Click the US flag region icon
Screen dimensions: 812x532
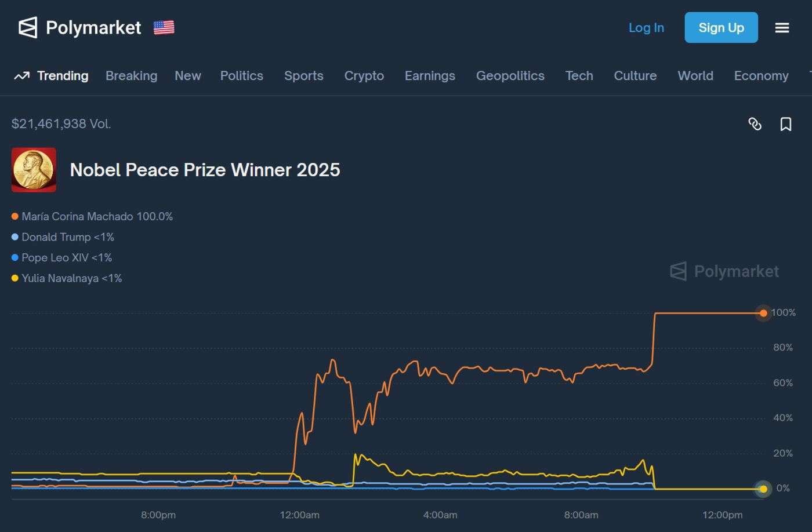pyautogui.click(x=164, y=27)
